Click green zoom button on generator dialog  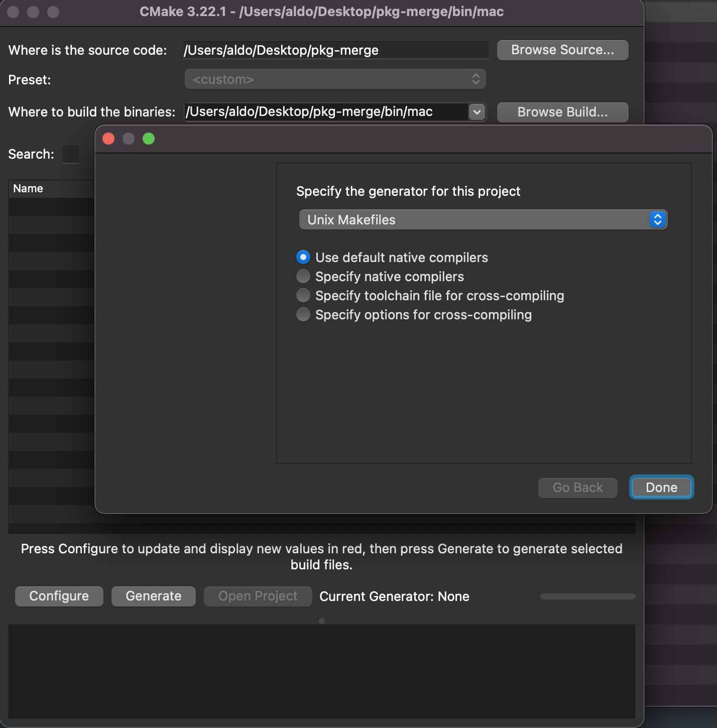pos(149,139)
